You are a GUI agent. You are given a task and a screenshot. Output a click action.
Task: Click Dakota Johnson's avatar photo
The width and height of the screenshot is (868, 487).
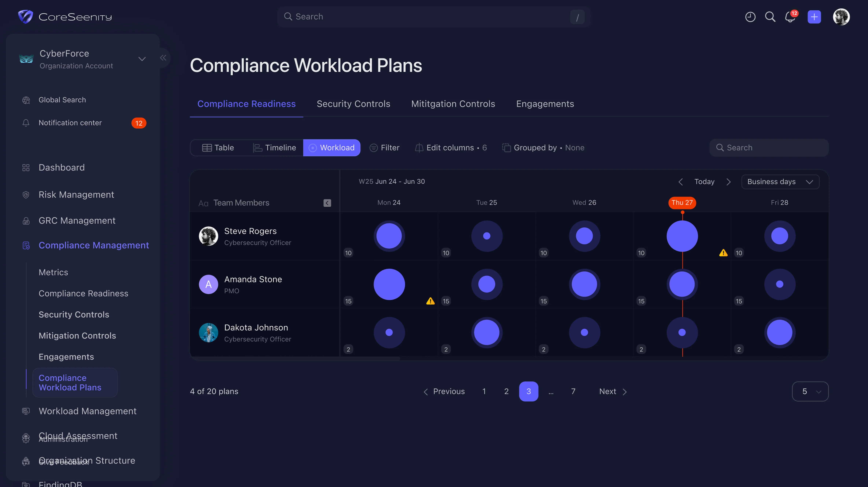pos(208,333)
